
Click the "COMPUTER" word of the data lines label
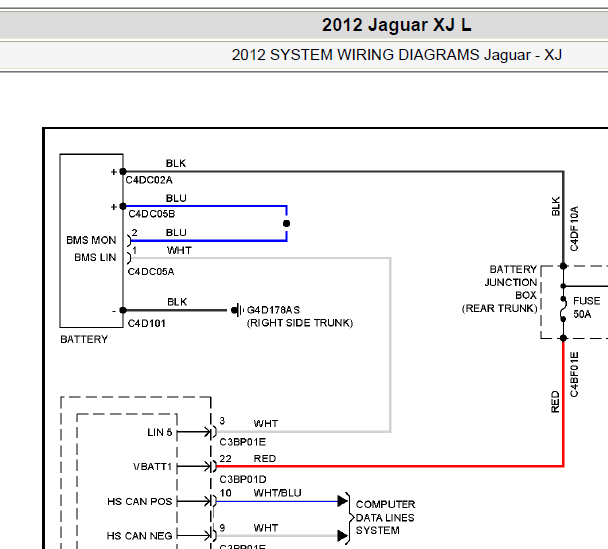385,504
